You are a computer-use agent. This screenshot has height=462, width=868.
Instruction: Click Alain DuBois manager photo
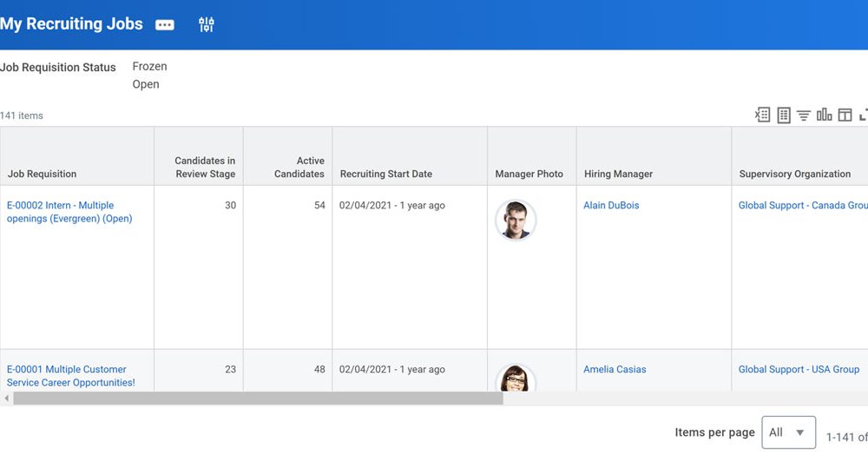(516, 220)
